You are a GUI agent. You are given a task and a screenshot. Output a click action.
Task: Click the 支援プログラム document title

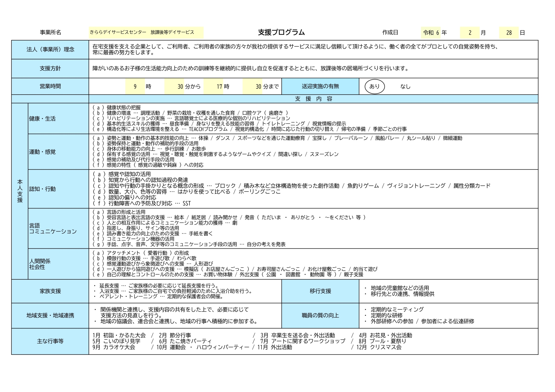[281, 32]
